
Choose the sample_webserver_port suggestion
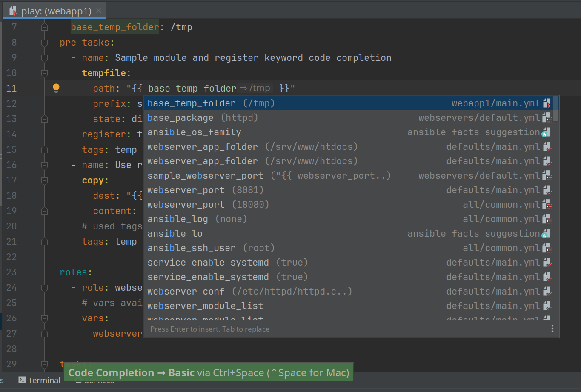349,175
